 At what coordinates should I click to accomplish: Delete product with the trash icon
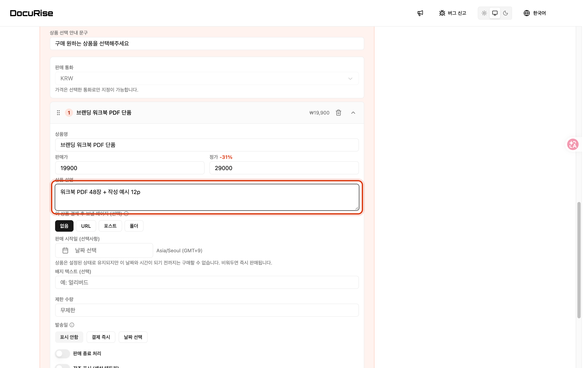click(x=339, y=113)
